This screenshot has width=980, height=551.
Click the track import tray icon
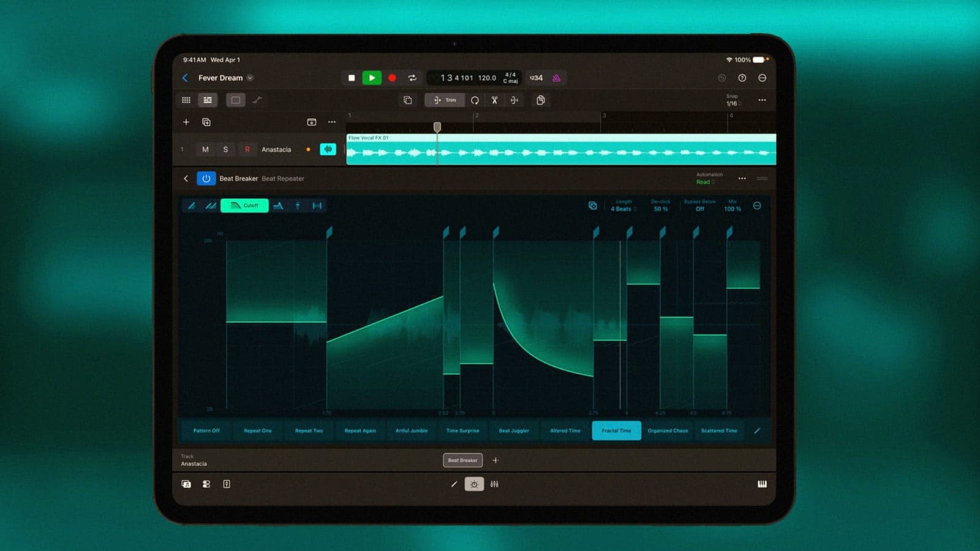(x=312, y=122)
